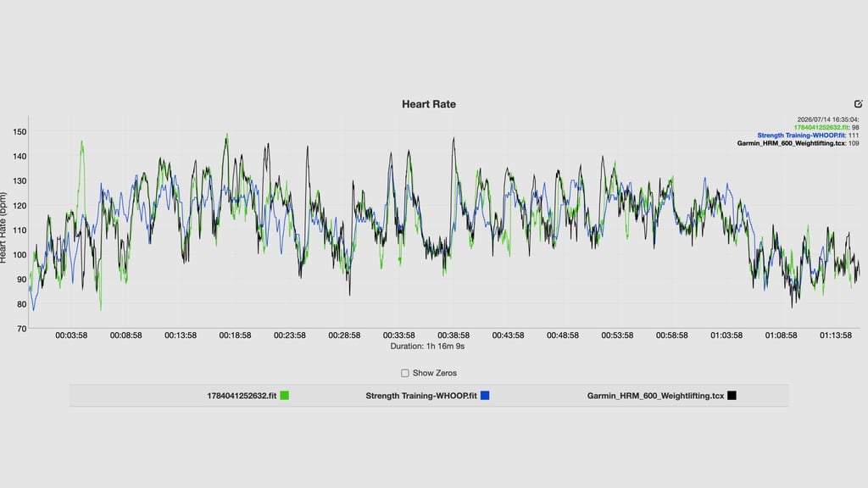The image size is (868, 488).
Task: Click the 2026/07/14 16:35:04 timestamp readout
Action: coord(828,119)
